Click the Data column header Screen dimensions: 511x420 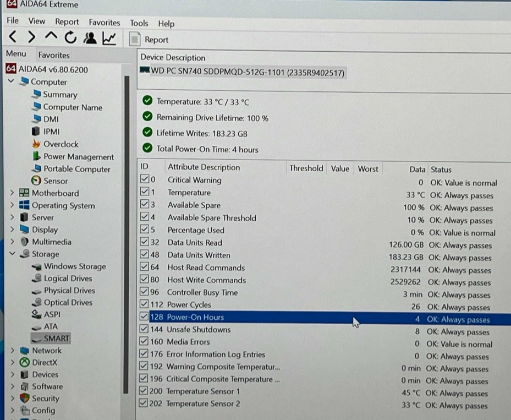(417, 170)
